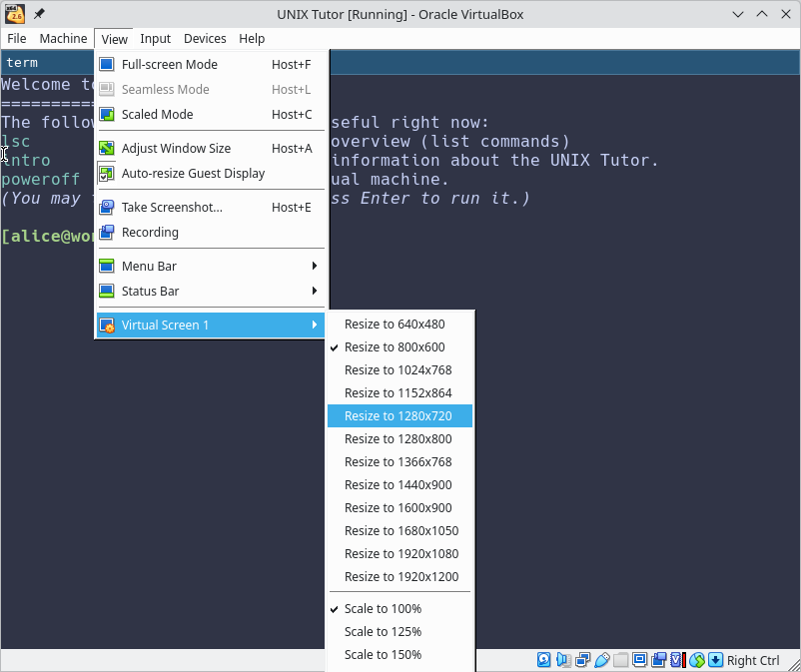The image size is (801, 672).
Task: Choose Resize to 1280x720
Action: (400, 416)
